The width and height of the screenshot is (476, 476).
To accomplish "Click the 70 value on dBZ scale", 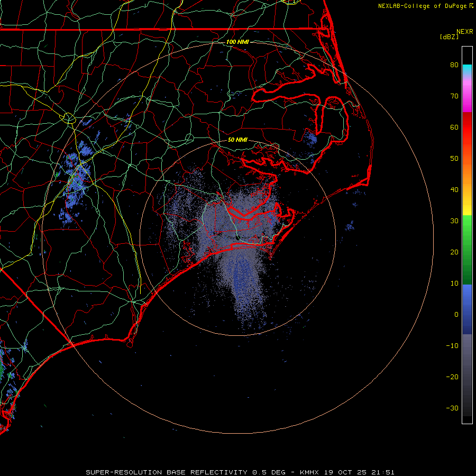I will click(x=454, y=96).
